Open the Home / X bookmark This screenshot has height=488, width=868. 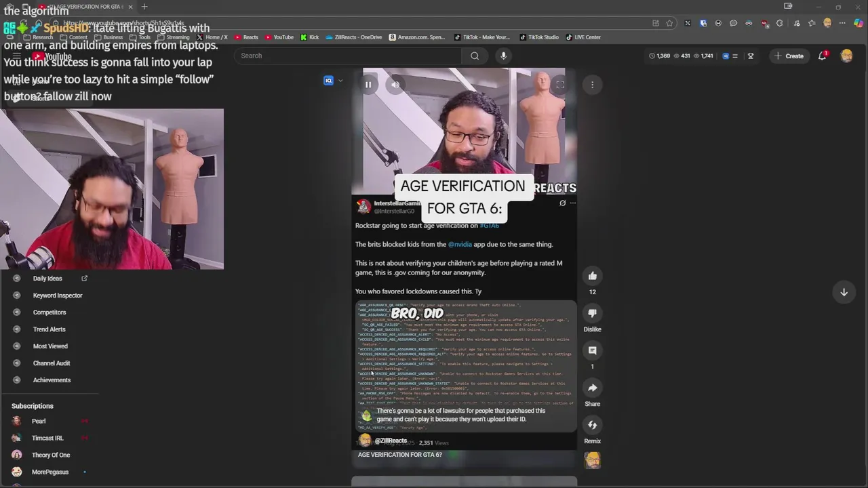(x=212, y=37)
